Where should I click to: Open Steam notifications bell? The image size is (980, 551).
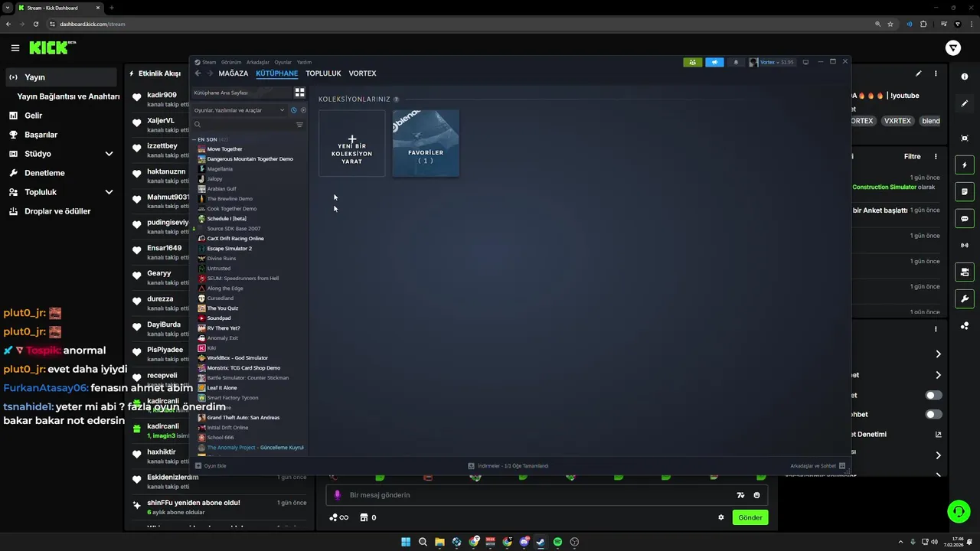click(x=737, y=62)
